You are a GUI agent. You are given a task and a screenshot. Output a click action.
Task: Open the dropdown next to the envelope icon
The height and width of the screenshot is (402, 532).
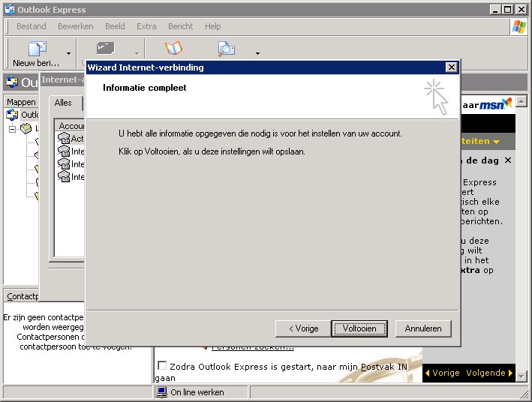[137, 53]
